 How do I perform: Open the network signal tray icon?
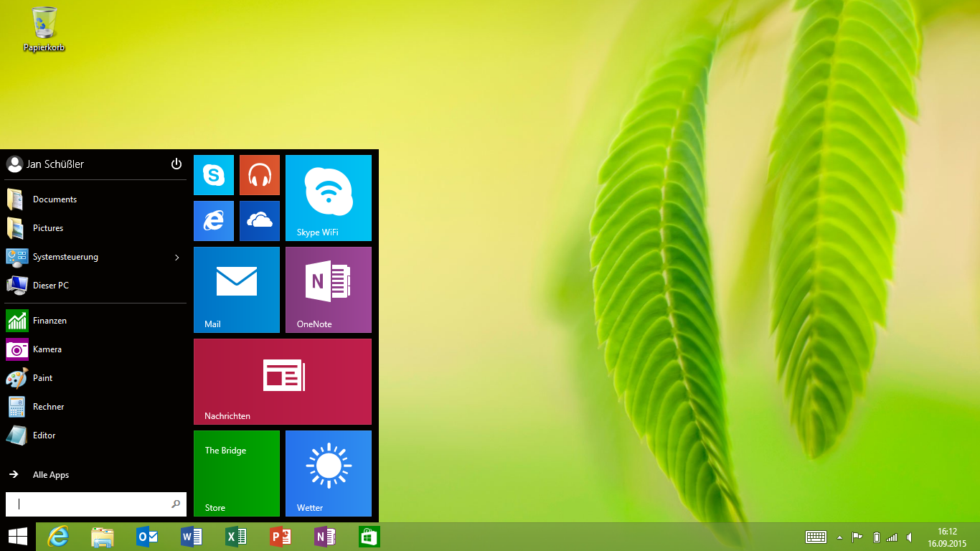pyautogui.click(x=892, y=537)
